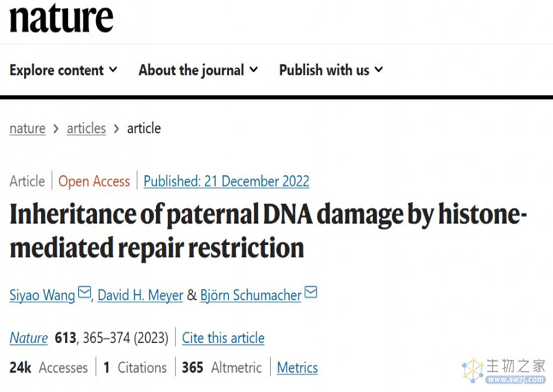Click the email envelope icon beside Siyao Wang
Screen dimensions: 553x392
pyautogui.click(x=85, y=292)
